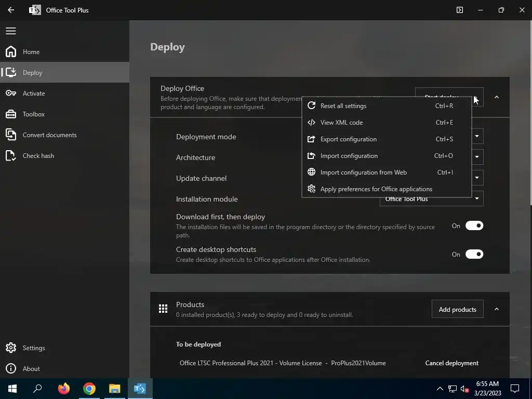Click the Add products button

pyautogui.click(x=457, y=309)
